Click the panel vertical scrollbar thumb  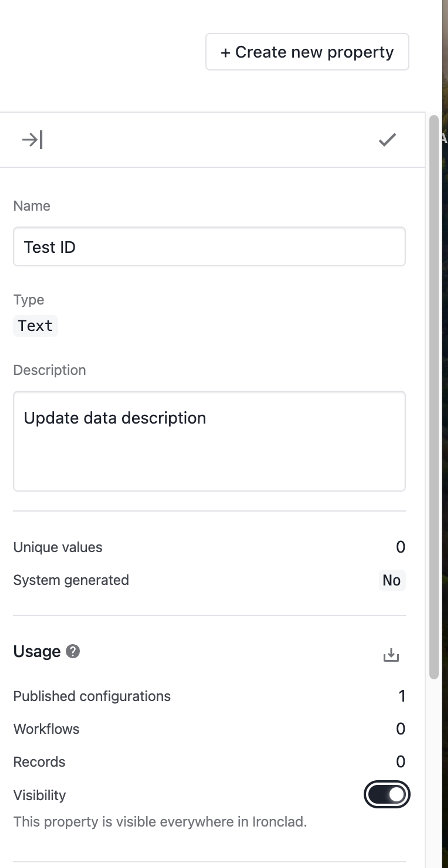pos(434,397)
